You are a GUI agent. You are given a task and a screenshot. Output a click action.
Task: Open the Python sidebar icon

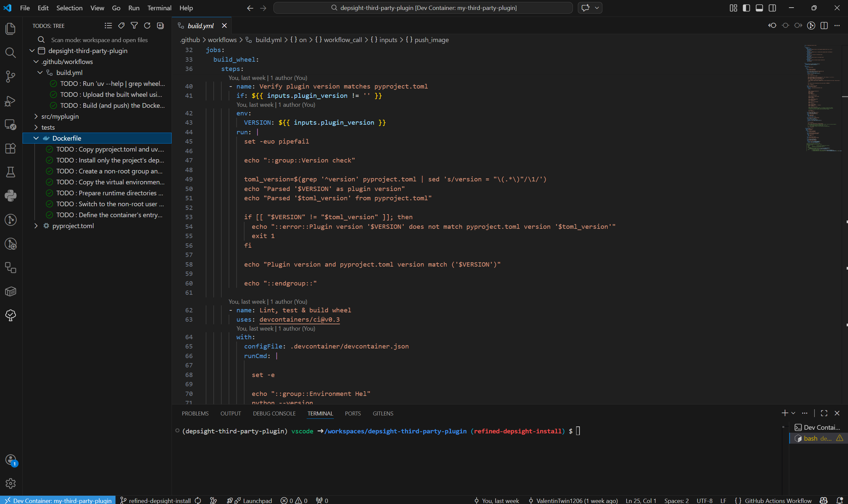(x=11, y=196)
